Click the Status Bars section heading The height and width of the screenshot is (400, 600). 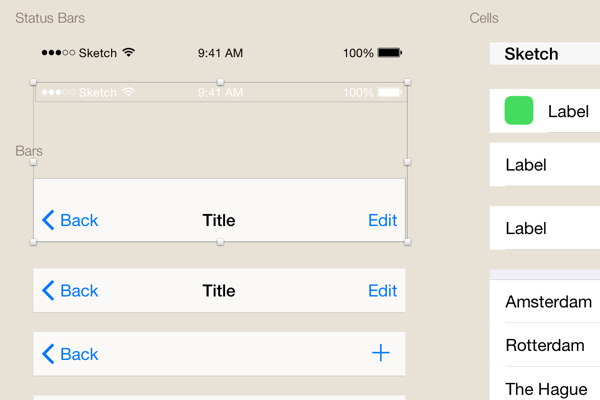pos(50,18)
